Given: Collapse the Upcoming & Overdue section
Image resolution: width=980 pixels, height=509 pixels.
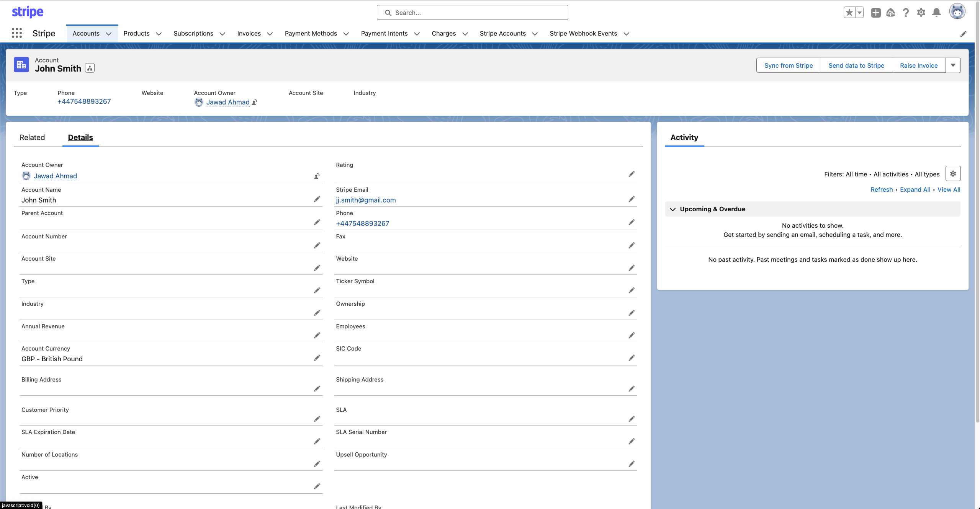Looking at the screenshot, I should click(x=672, y=209).
